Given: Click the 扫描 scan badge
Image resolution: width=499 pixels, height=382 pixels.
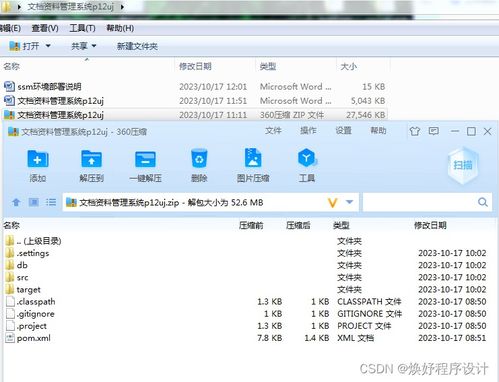Looking at the screenshot, I should pyautogui.click(x=463, y=165).
